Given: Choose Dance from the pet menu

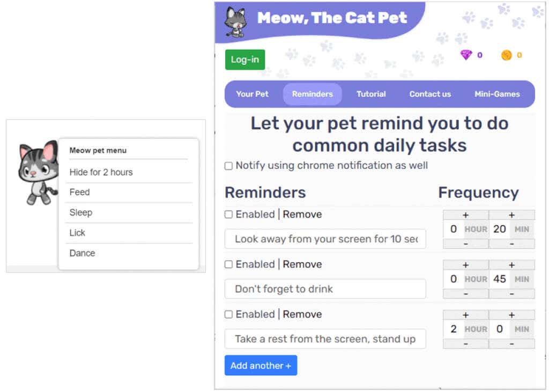Looking at the screenshot, I should click(81, 253).
